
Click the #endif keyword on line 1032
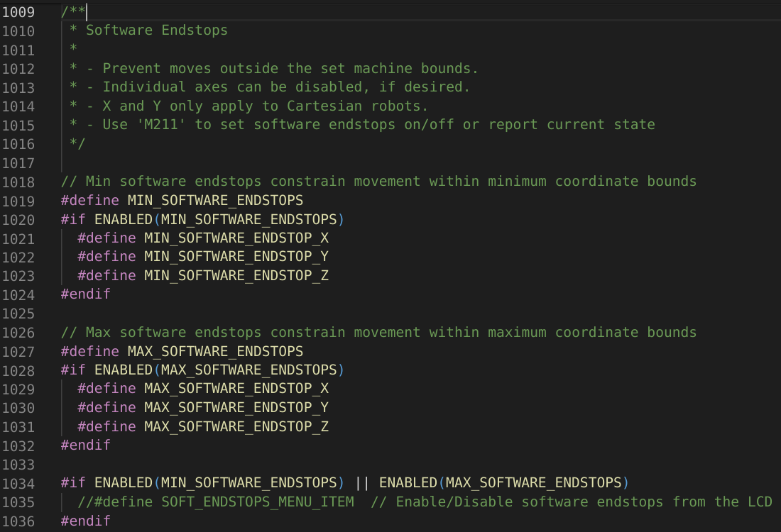click(85, 445)
